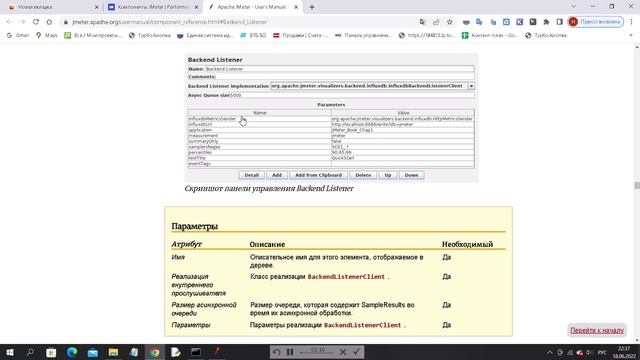Open the Gmail bookmark

point(18,36)
